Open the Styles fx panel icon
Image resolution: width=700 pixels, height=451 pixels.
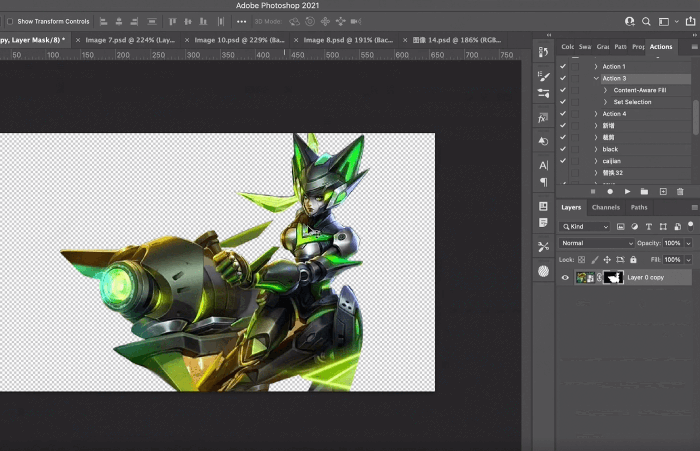point(543,118)
